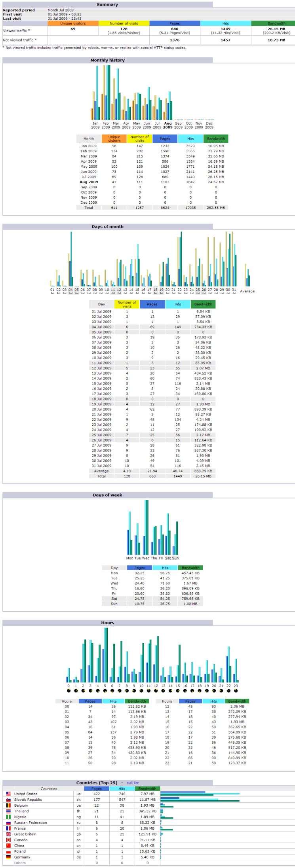This screenshot has height=868, width=295.
Task: Click the Thailand flag icon
Action: [x=9, y=811]
